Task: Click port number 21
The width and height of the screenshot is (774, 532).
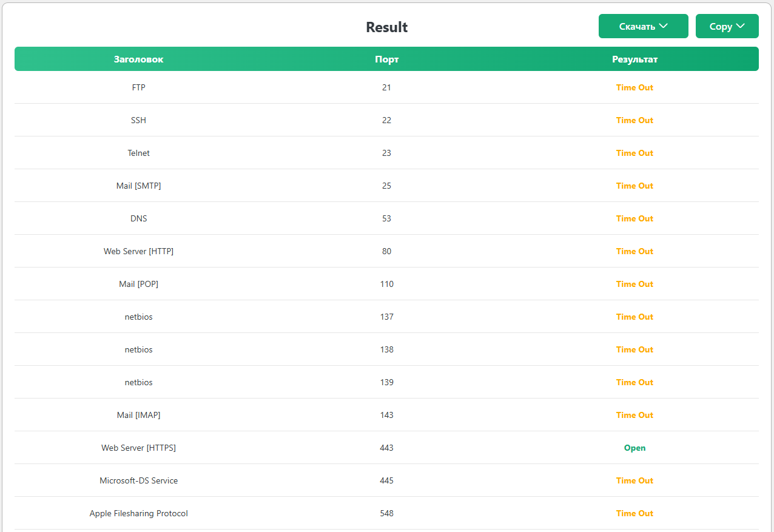Action: click(x=387, y=87)
